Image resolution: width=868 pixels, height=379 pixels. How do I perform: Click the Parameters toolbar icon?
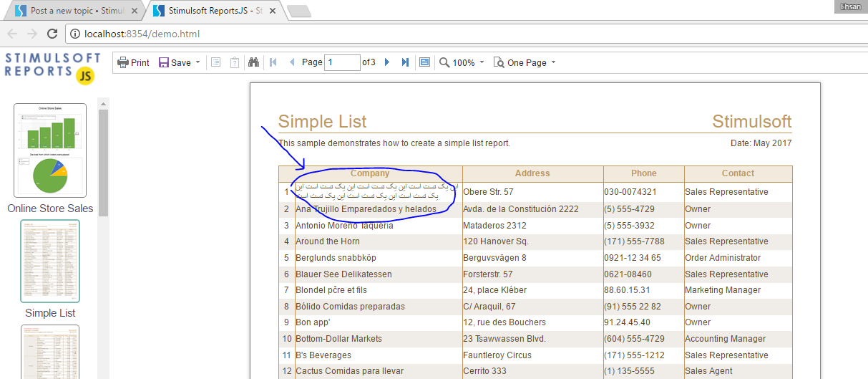234,62
